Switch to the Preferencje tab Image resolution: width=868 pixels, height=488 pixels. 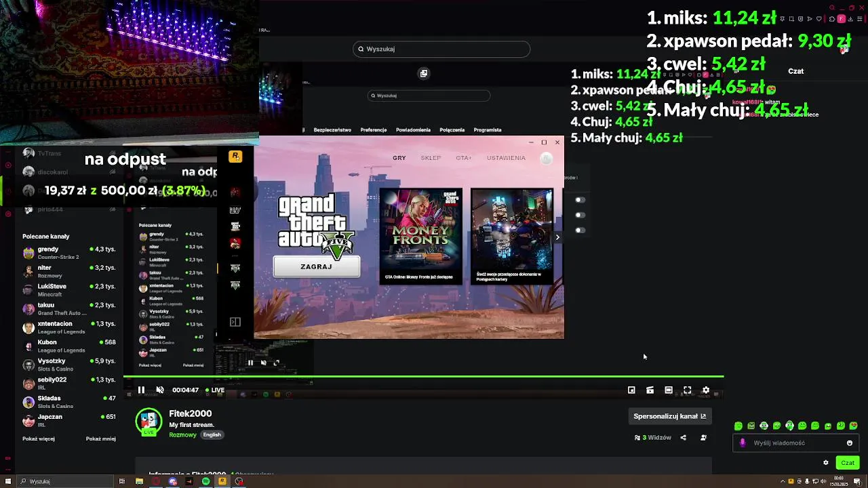[x=374, y=129]
